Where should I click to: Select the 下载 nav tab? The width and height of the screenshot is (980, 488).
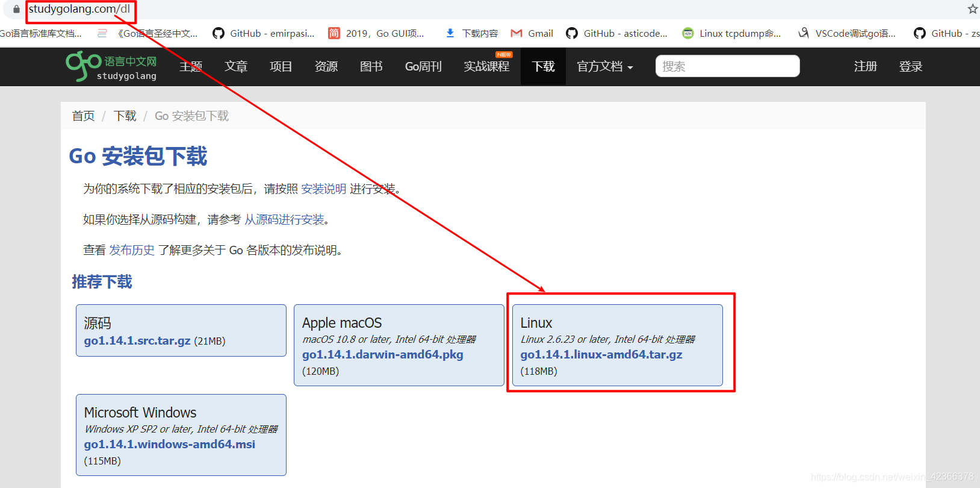pos(543,66)
